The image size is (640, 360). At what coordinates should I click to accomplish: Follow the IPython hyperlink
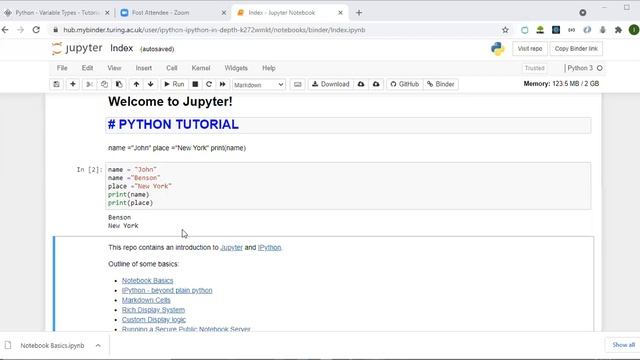tap(269, 247)
